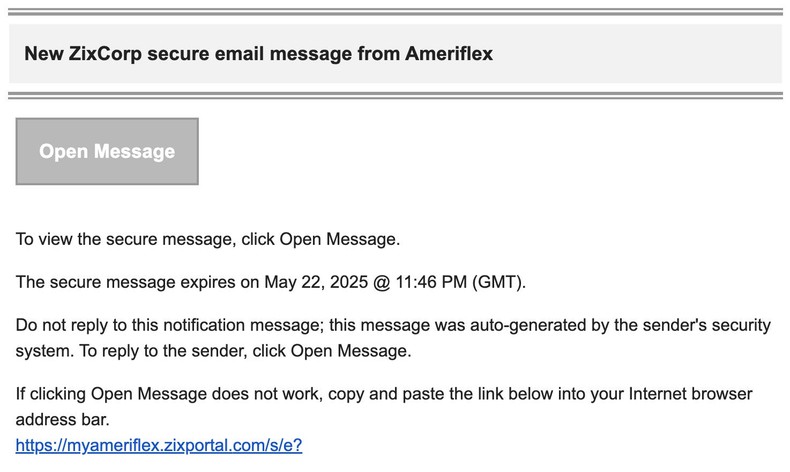
Task: Click the "Do not reply to this notification" text
Action: [x=150, y=324]
